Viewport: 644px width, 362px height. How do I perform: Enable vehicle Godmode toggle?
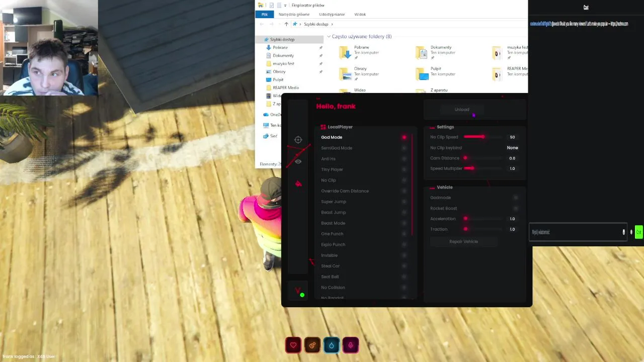[x=515, y=198]
